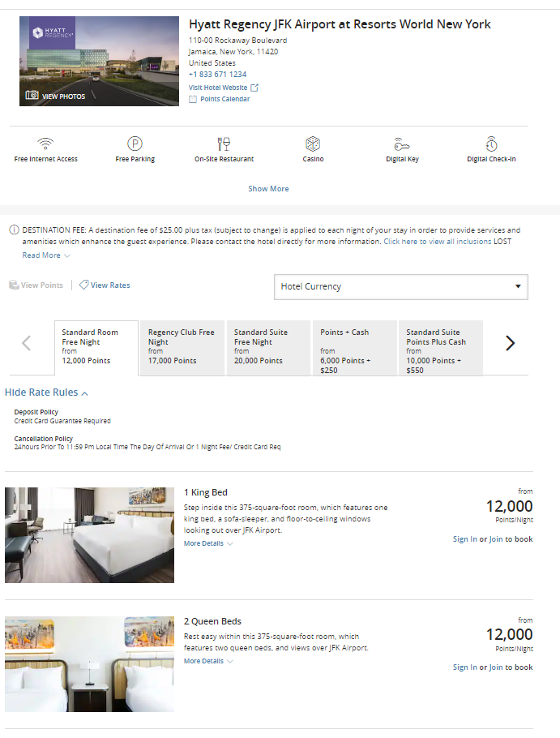
Task: Go to previous rate tabs with left arrow
Action: [x=27, y=343]
